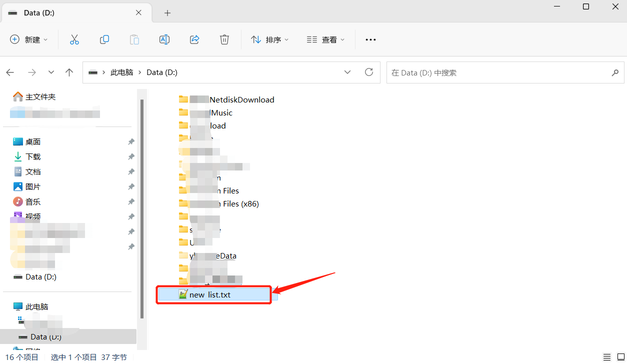
Task: Click the Cut scissors icon
Action: click(74, 39)
